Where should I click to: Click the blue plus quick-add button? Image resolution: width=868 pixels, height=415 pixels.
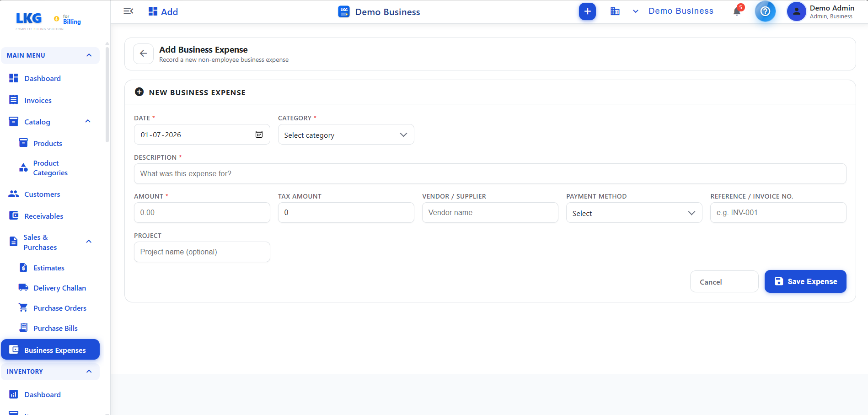(588, 11)
